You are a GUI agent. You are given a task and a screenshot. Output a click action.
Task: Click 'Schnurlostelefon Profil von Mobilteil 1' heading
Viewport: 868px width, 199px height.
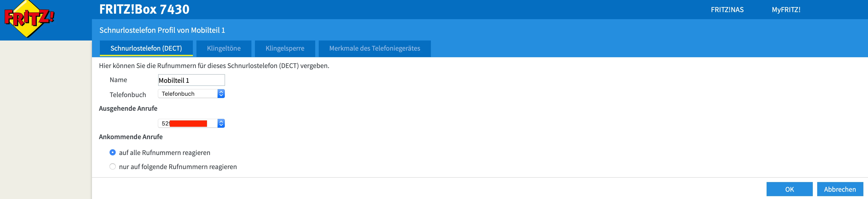click(x=162, y=30)
